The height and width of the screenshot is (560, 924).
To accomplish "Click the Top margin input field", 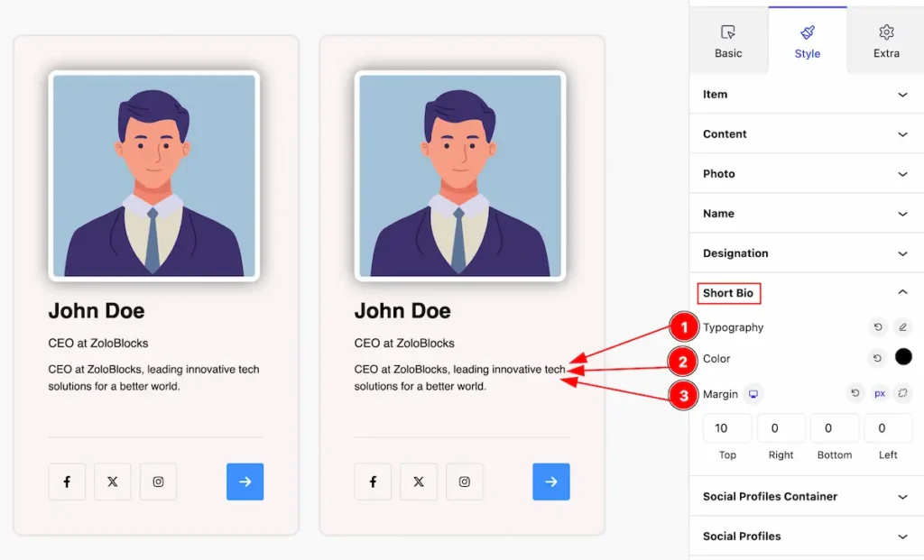I will click(727, 428).
